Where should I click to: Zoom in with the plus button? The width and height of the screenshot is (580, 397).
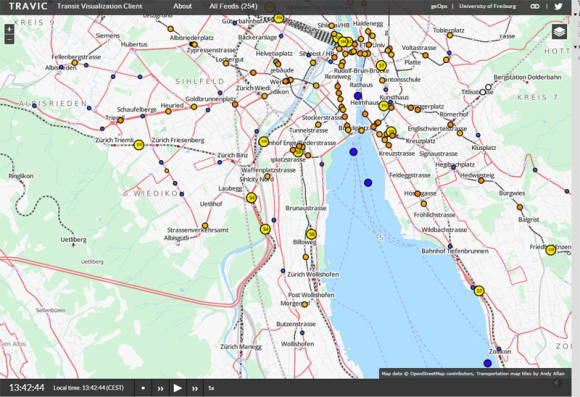(9, 29)
